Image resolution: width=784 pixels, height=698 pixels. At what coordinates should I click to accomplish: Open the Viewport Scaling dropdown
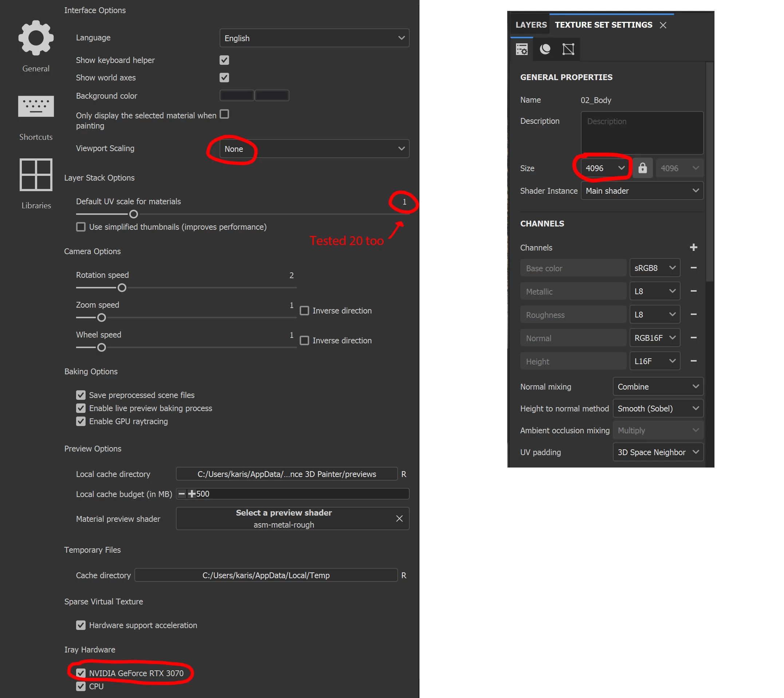[314, 149]
